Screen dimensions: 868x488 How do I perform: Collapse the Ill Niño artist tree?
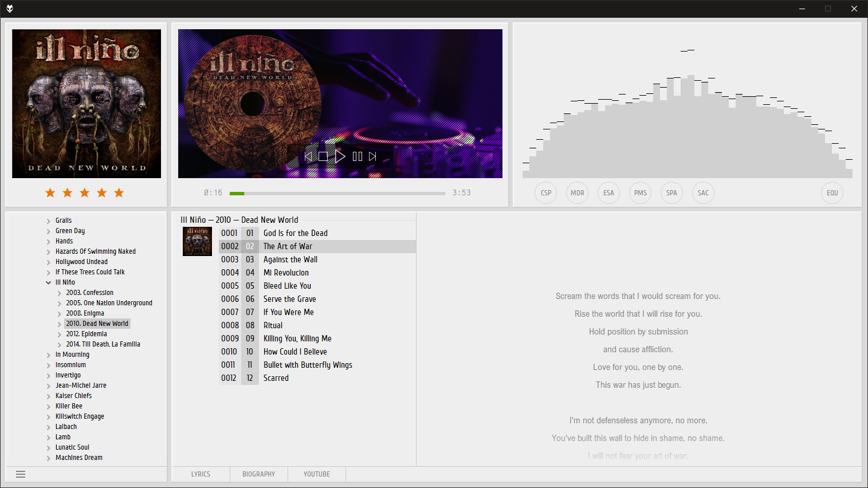49,282
